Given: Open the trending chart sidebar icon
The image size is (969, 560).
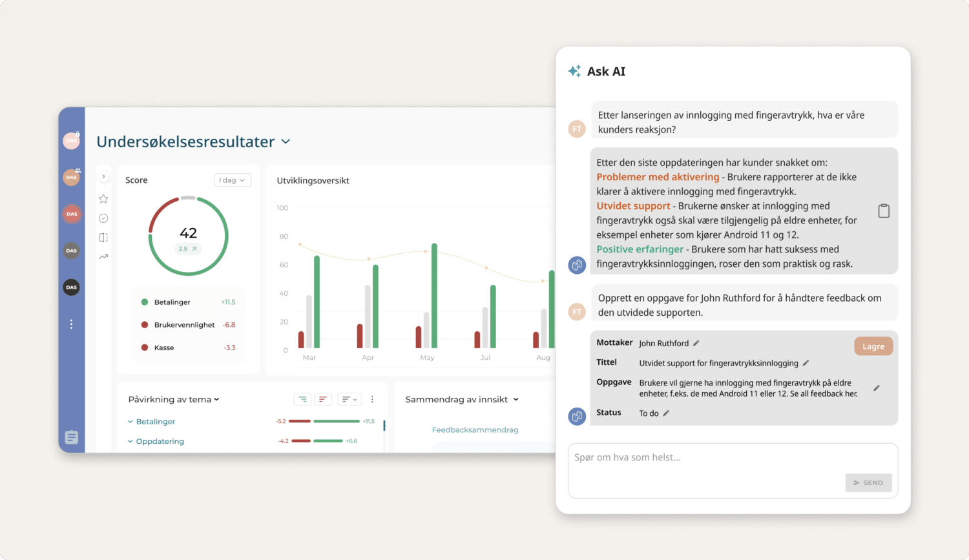Looking at the screenshot, I should click(103, 257).
